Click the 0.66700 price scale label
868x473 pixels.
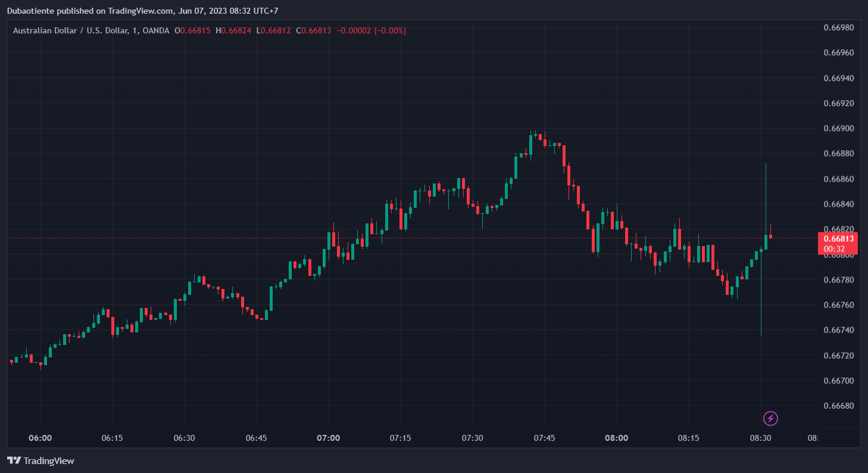[838, 381]
